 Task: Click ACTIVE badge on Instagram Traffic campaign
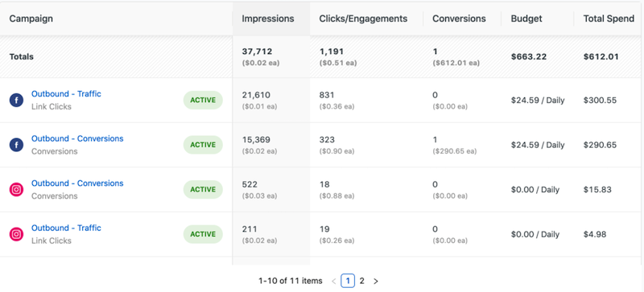[x=203, y=234]
